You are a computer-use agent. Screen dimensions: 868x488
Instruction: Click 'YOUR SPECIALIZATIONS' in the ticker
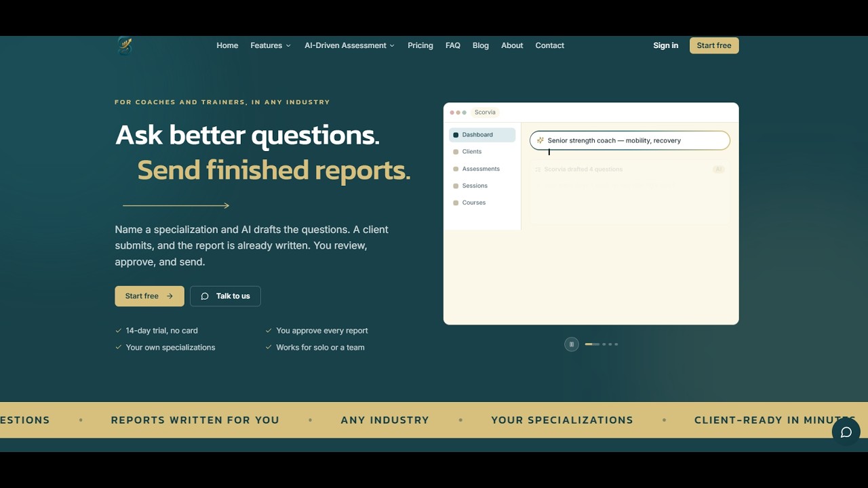pos(562,420)
